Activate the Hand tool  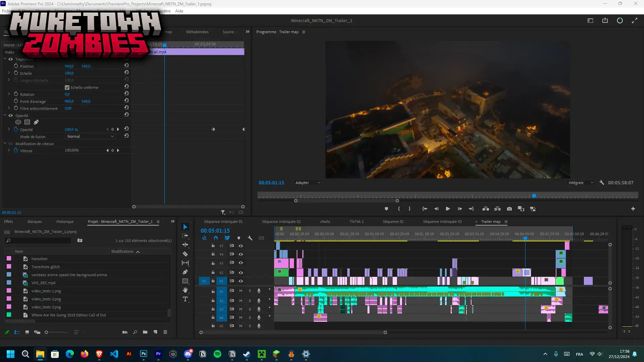coord(186,290)
